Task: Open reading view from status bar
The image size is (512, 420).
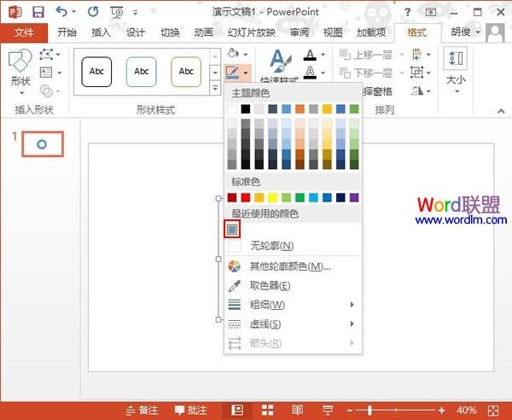Action: (297, 411)
